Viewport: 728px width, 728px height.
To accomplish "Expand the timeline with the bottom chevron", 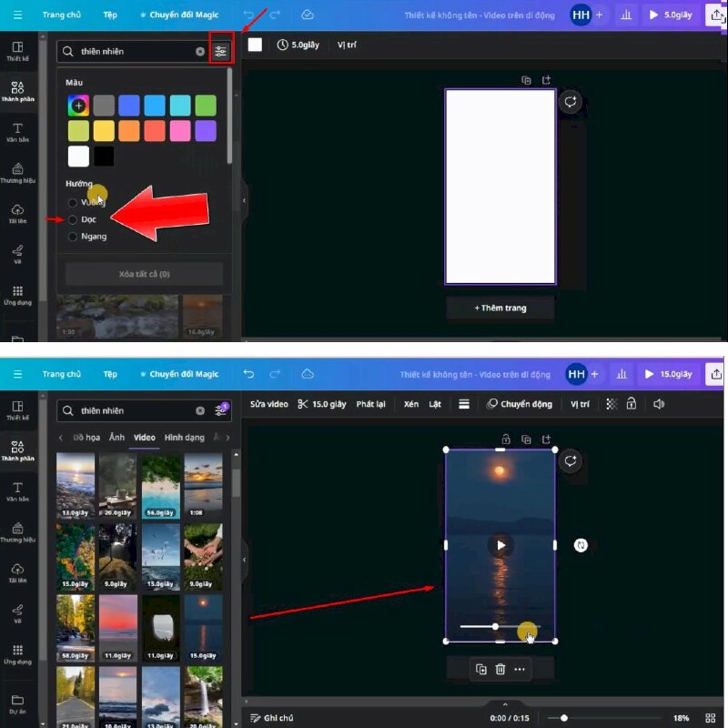I will tap(505, 704).
